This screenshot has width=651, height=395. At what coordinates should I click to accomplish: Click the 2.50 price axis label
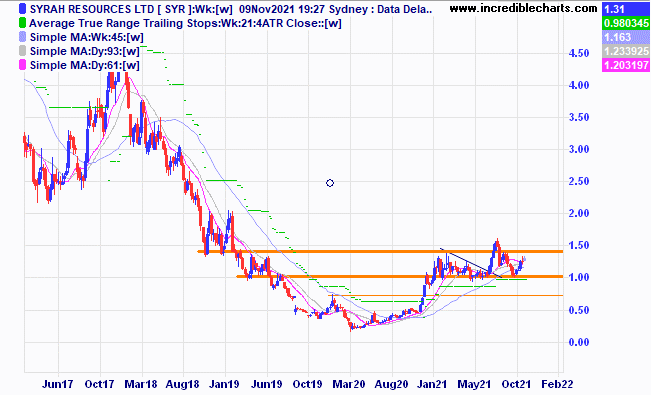pyautogui.click(x=579, y=181)
